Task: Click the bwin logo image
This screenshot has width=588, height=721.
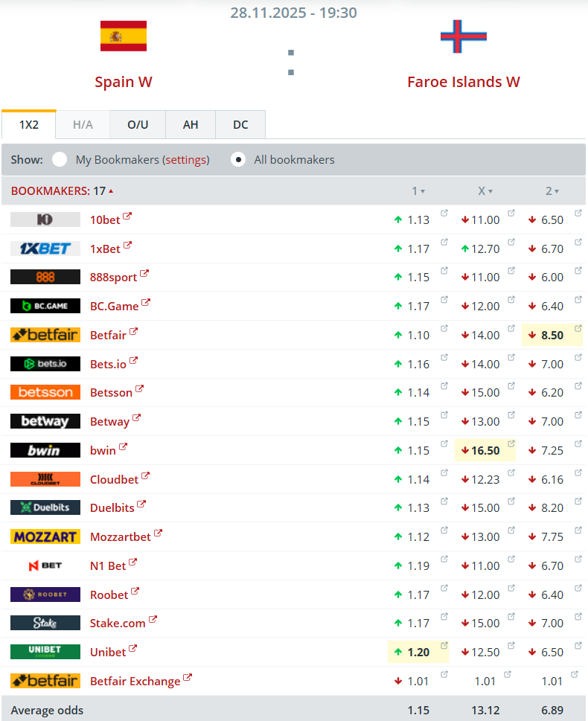Action: [45, 450]
